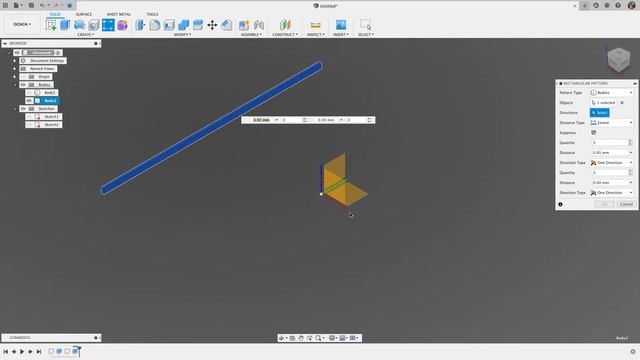Screen dimensions: 640x360
Task: Click Cancel in Rectangular Pattern dialog
Action: click(626, 204)
